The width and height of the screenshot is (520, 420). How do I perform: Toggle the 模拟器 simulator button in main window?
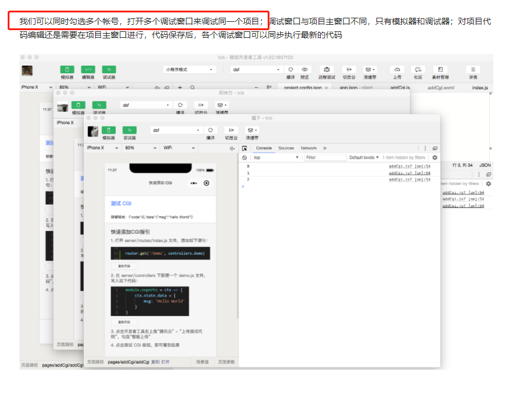click(x=67, y=69)
